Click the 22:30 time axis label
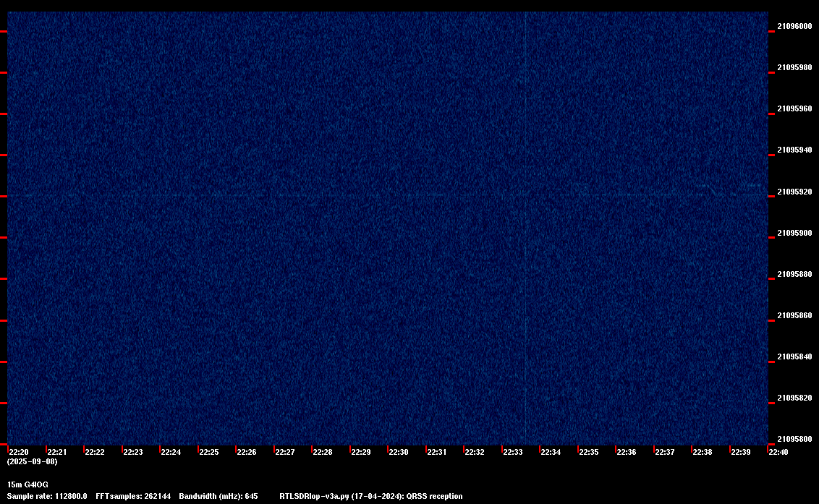Image resolution: width=819 pixels, height=504 pixels. point(399,452)
